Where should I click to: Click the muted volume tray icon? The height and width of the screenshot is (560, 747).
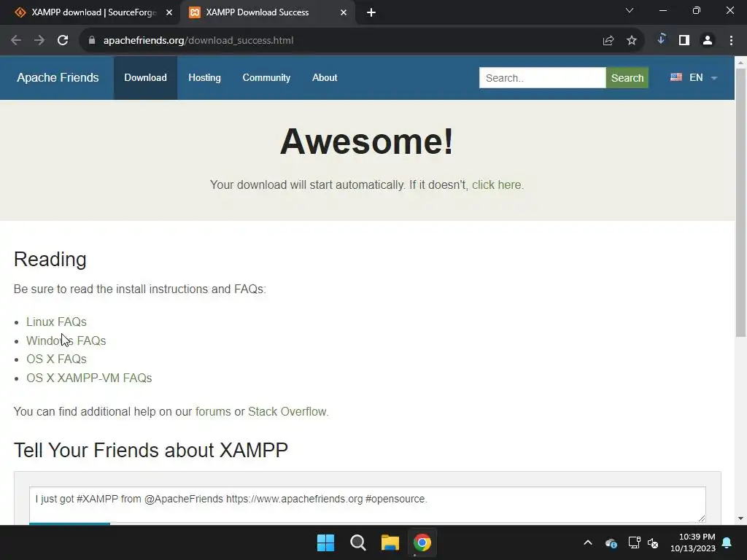pyautogui.click(x=653, y=542)
